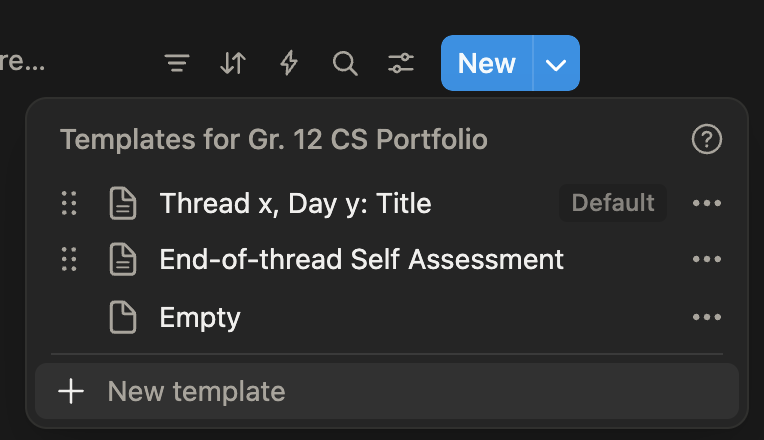Viewport: 764px width, 440px height.
Task: Click the page icon next to Empty
Action: 122,318
